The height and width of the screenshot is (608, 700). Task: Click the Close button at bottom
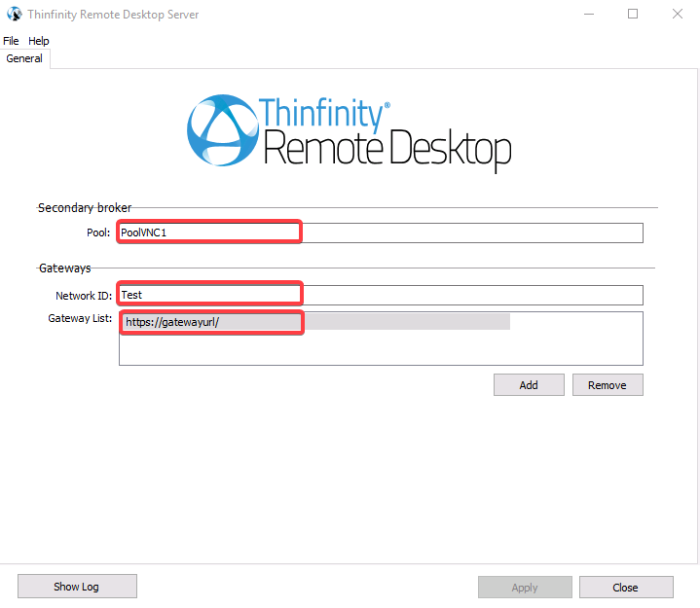(626, 587)
